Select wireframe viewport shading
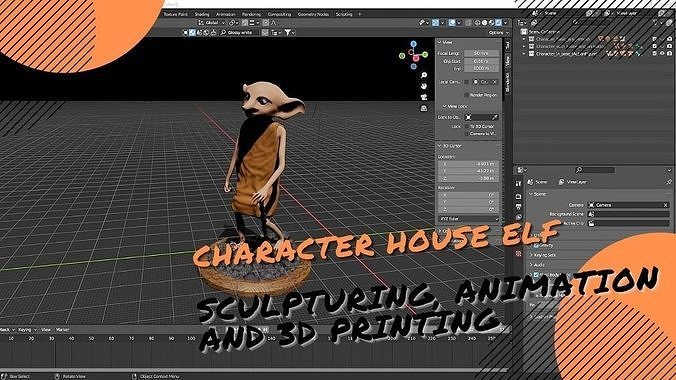Viewport: 676px width, 380px height. click(478, 22)
